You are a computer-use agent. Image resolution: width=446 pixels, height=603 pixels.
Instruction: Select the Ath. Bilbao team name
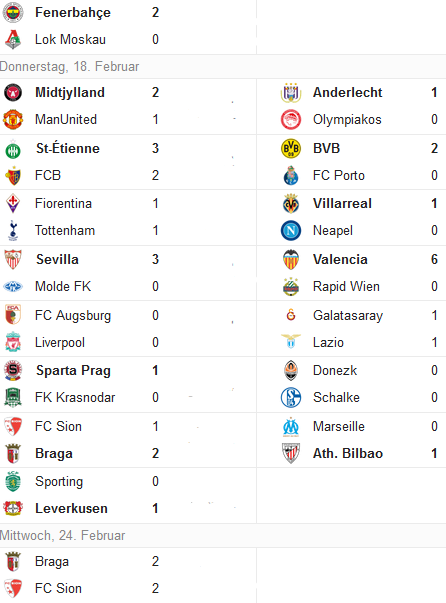tap(348, 453)
